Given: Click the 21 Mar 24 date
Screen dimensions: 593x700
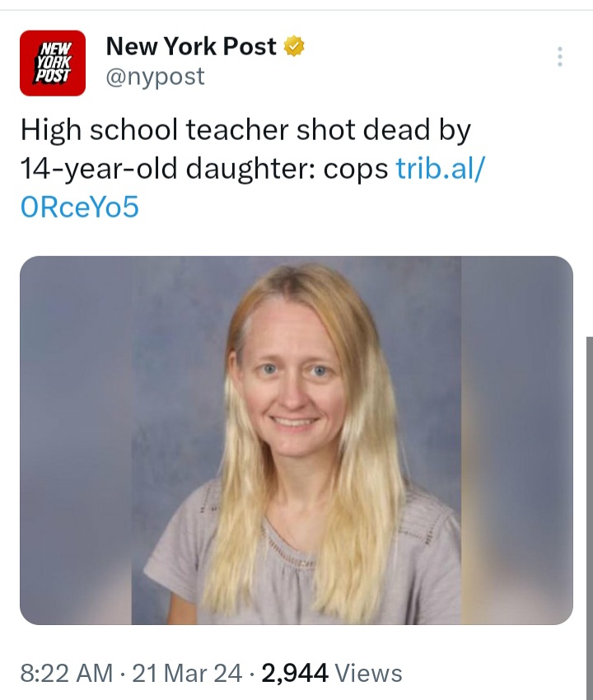Looking at the screenshot, I should 187,673.
